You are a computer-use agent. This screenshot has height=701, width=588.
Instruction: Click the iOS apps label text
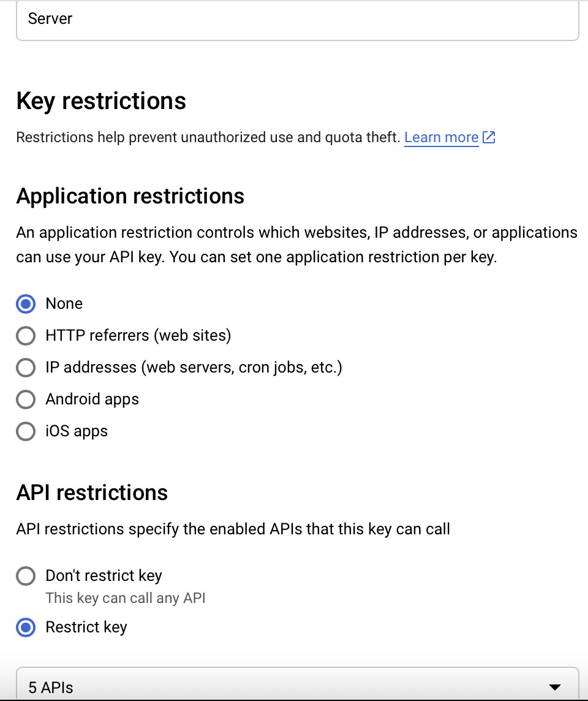point(77,431)
